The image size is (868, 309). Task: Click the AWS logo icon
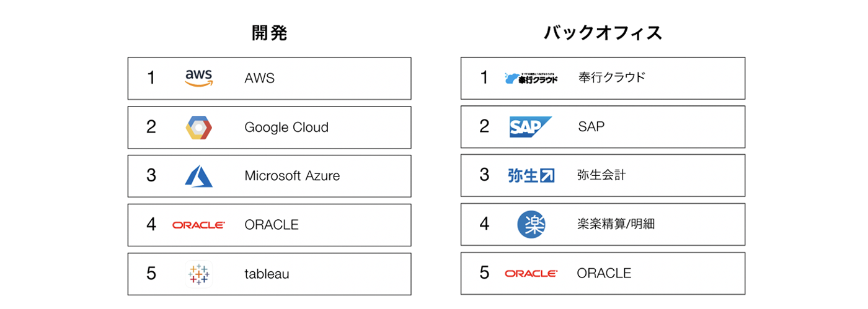[x=199, y=78]
